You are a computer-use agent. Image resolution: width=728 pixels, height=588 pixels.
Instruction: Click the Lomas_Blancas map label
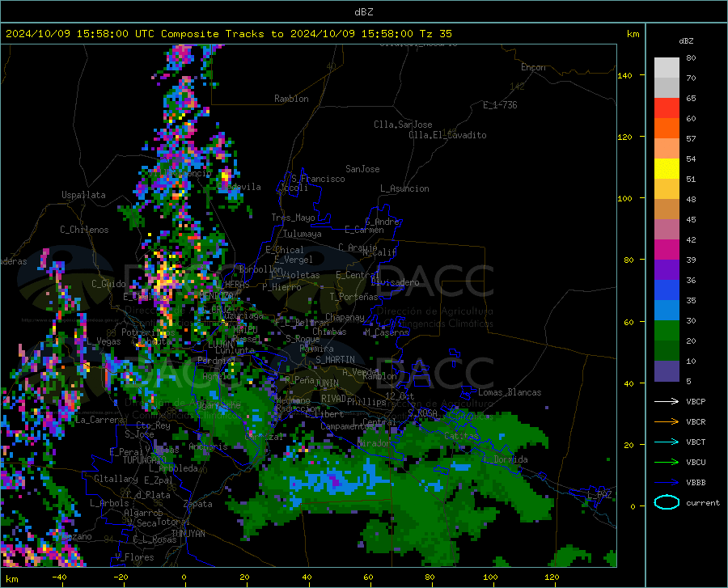point(510,392)
